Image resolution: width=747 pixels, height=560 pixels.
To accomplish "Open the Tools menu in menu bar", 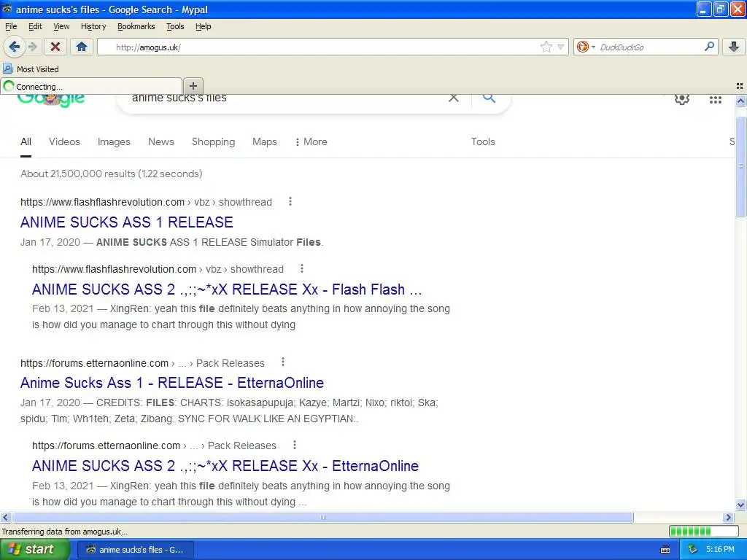I will coord(175,26).
